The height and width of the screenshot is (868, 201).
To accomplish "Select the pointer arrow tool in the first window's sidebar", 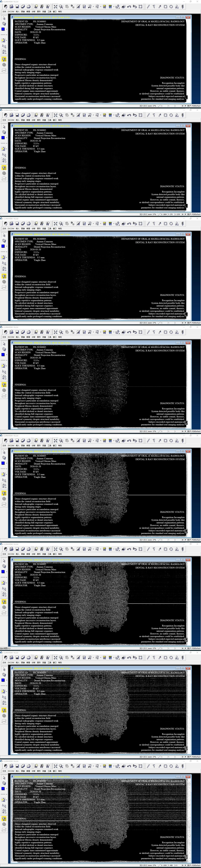I will (4, 18).
